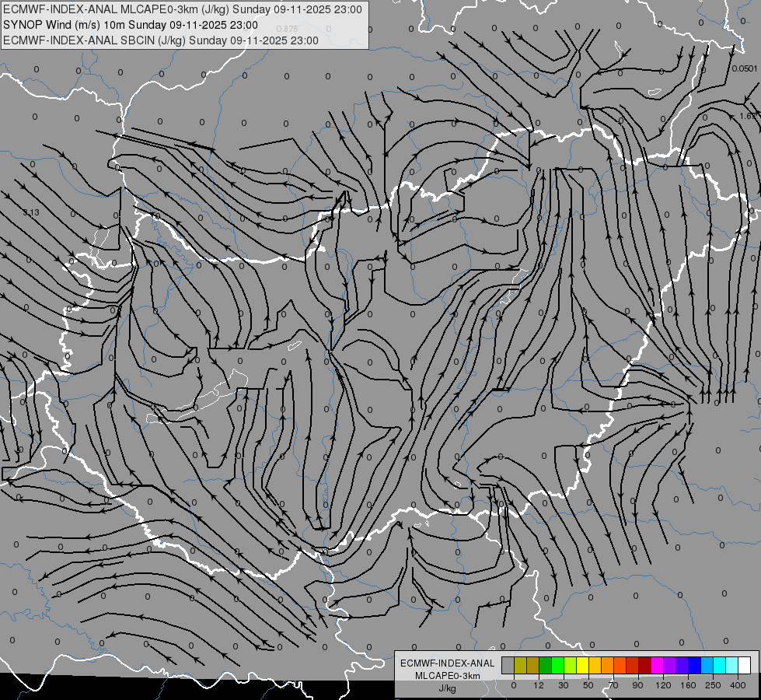Click the legend value 160

click(x=688, y=685)
